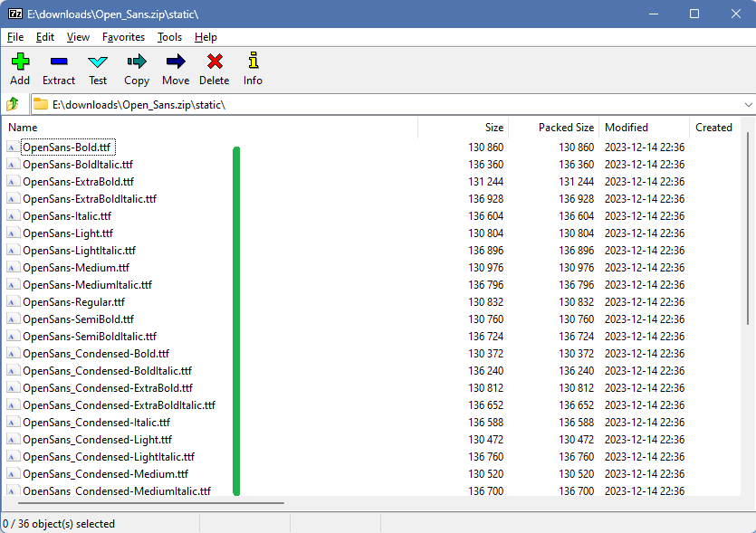The width and height of the screenshot is (756, 533).
Task: Click packed size value 136 796
Action: (x=576, y=285)
